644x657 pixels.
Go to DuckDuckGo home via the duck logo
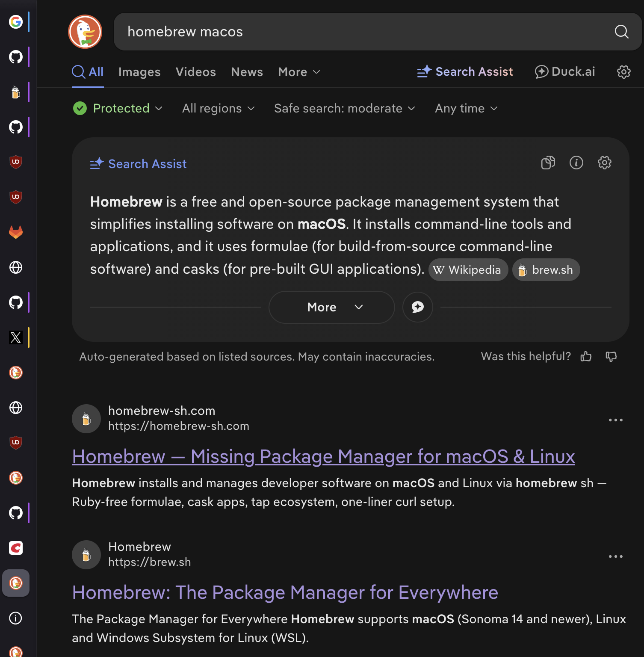pos(85,32)
